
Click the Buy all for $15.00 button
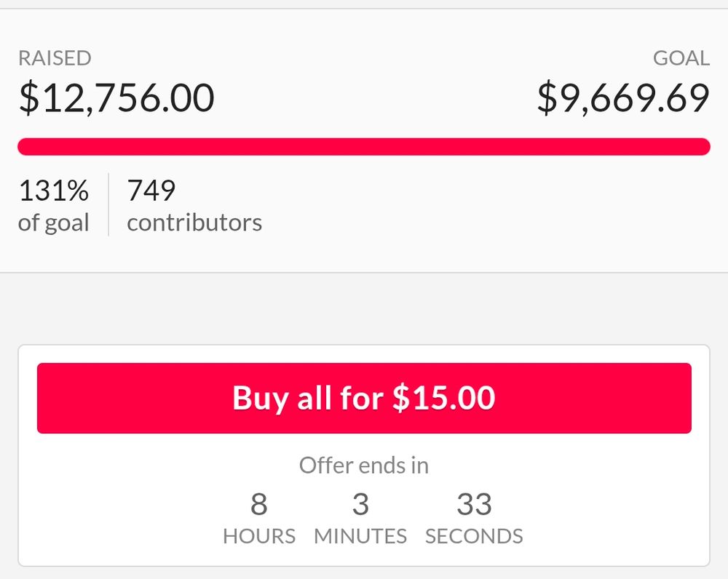point(363,398)
